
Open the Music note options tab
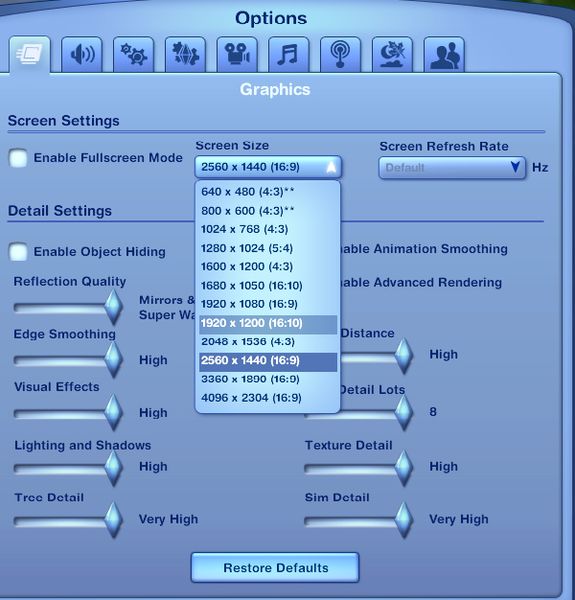coord(289,54)
